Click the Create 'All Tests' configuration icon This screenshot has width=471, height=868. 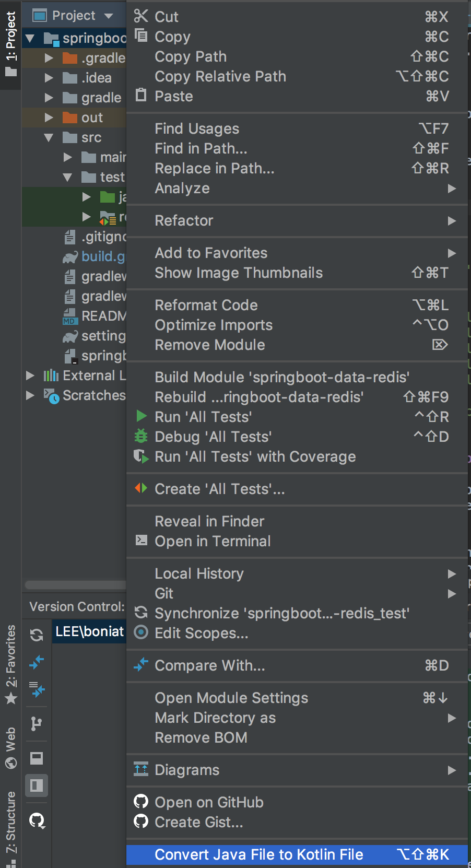click(x=141, y=488)
